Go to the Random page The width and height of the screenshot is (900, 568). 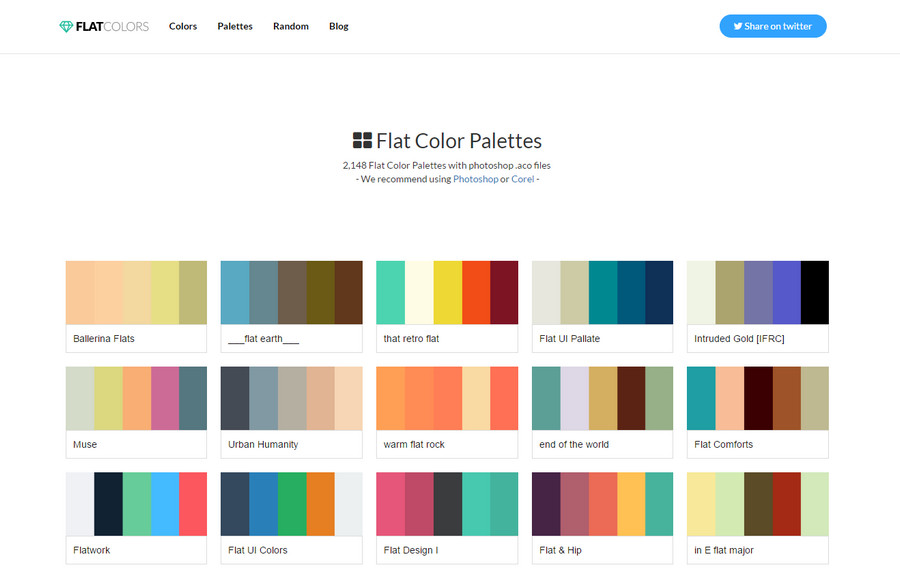coord(291,27)
